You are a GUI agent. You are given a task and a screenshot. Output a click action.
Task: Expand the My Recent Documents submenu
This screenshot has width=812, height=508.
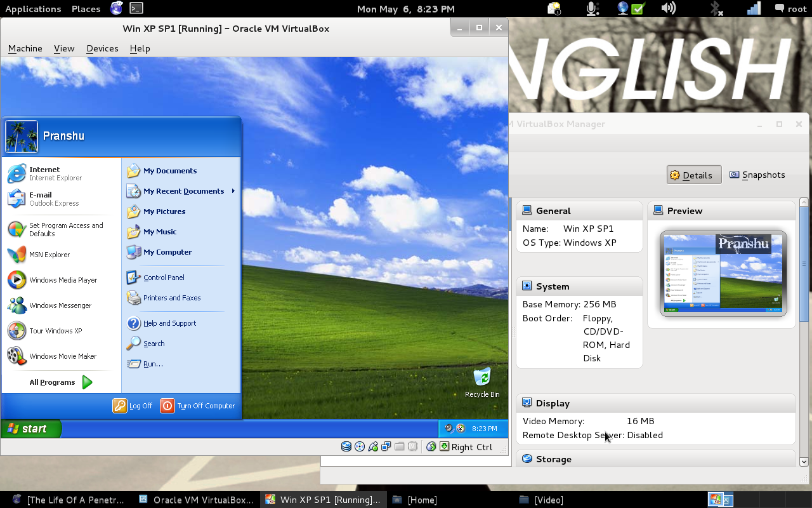(181, 191)
